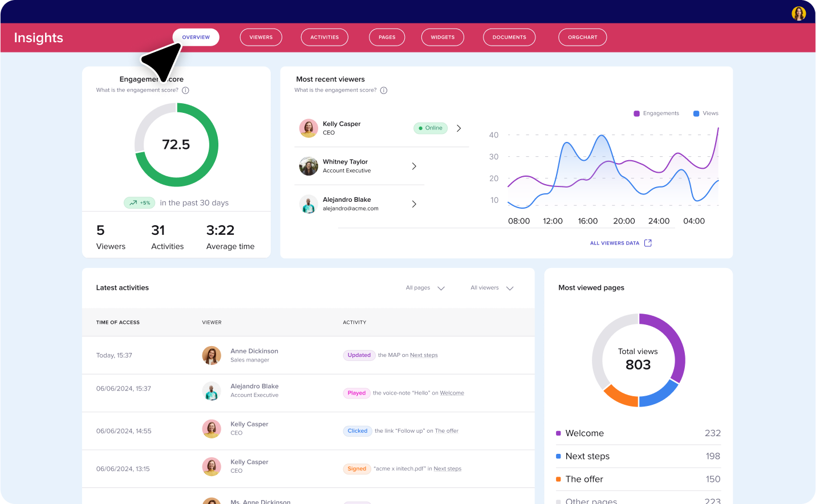Expand Kelly Casper's viewer details chevron

[x=458, y=128]
